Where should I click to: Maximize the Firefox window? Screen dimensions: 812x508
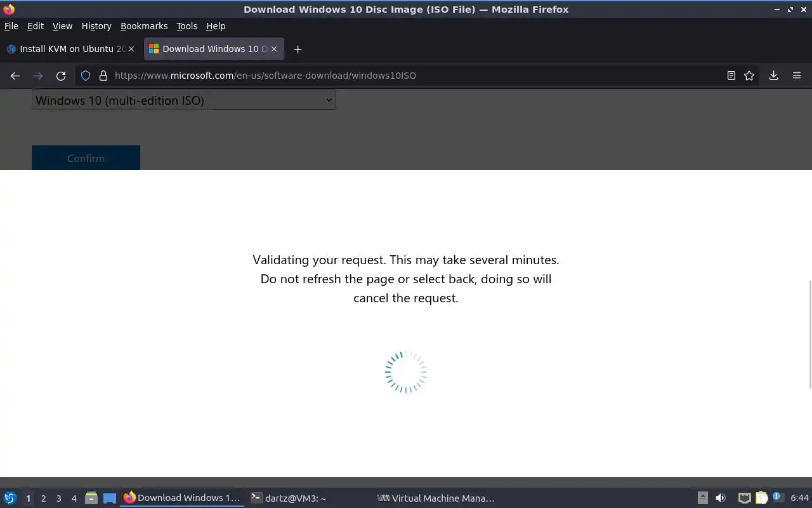pyautogui.click(x=790, y=10)
